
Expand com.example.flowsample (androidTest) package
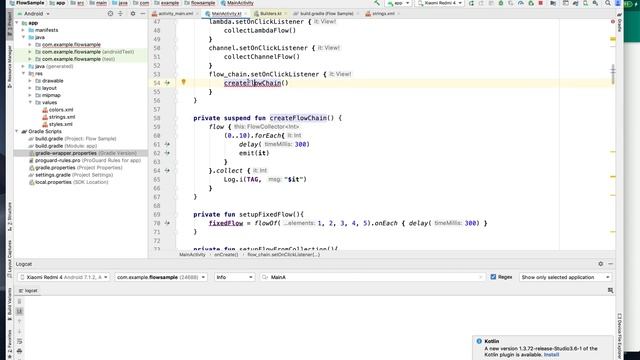click(30, 52)
